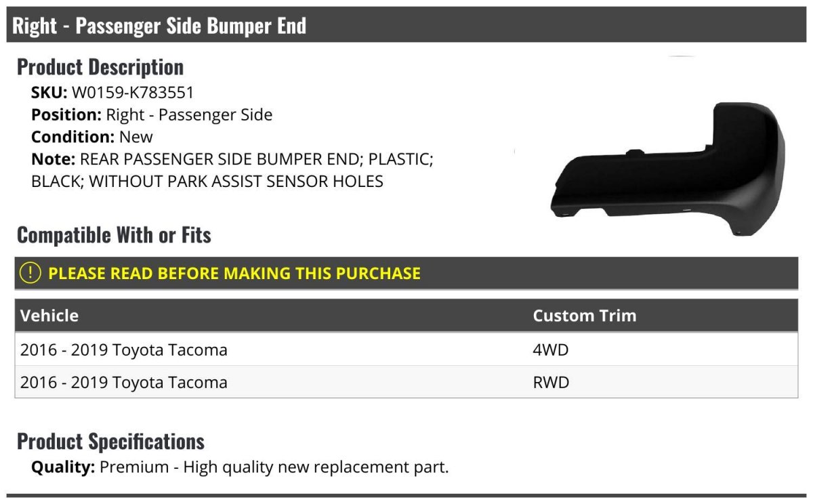813x504 pixels.
Task: Click the word 'New' after Condition
Action: (136, 136)
